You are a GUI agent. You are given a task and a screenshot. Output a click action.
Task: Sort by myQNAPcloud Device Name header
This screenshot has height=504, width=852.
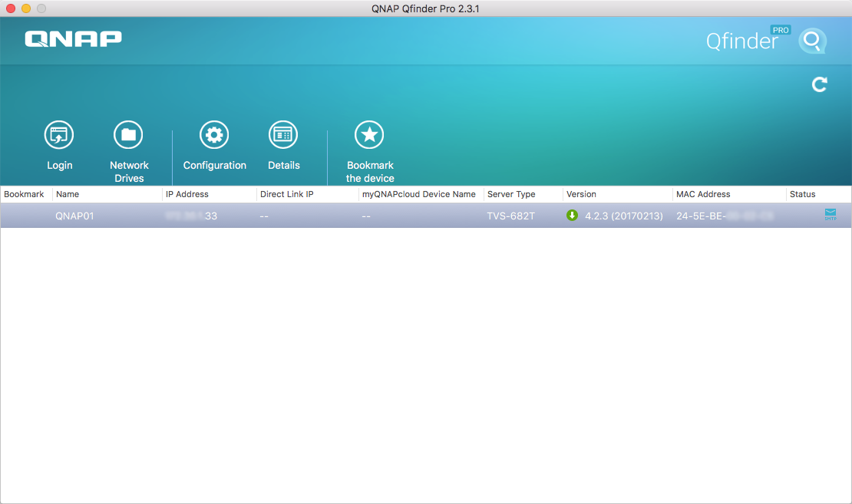419,194
